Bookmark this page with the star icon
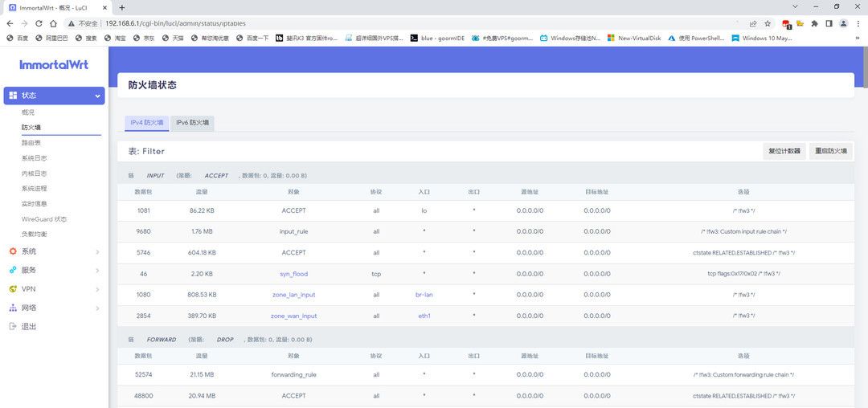The height and width of the screenshot is (408, 868). click(768, 23)
